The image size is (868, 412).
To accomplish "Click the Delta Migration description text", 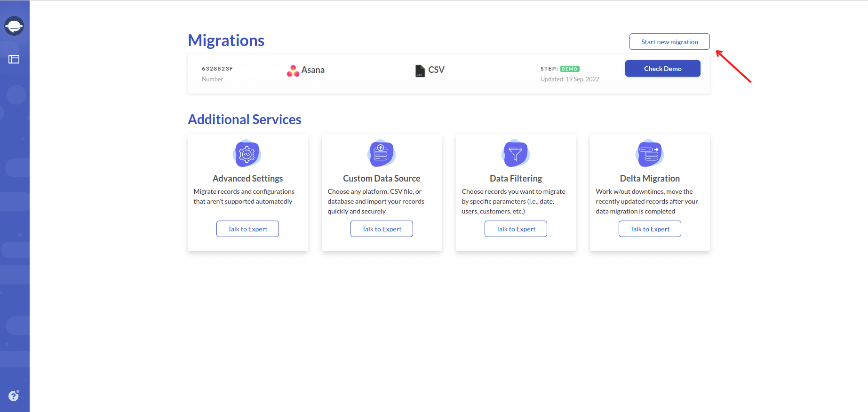I will click(647, 201).
